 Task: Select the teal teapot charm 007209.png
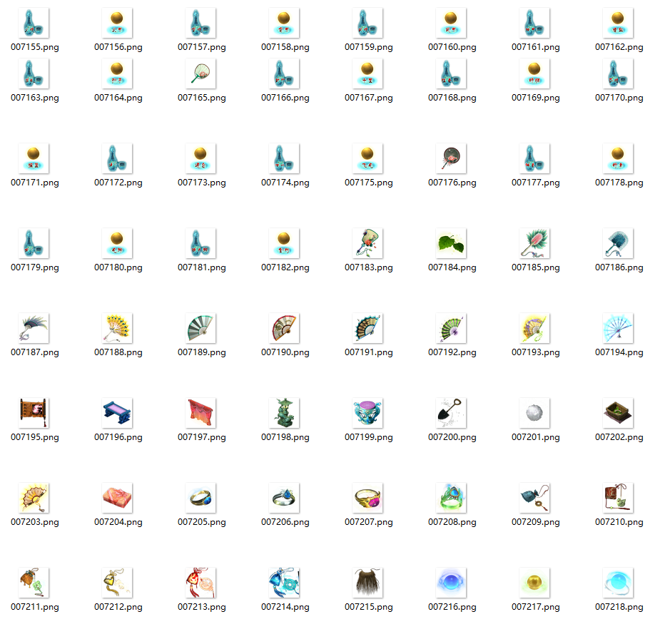534,497
